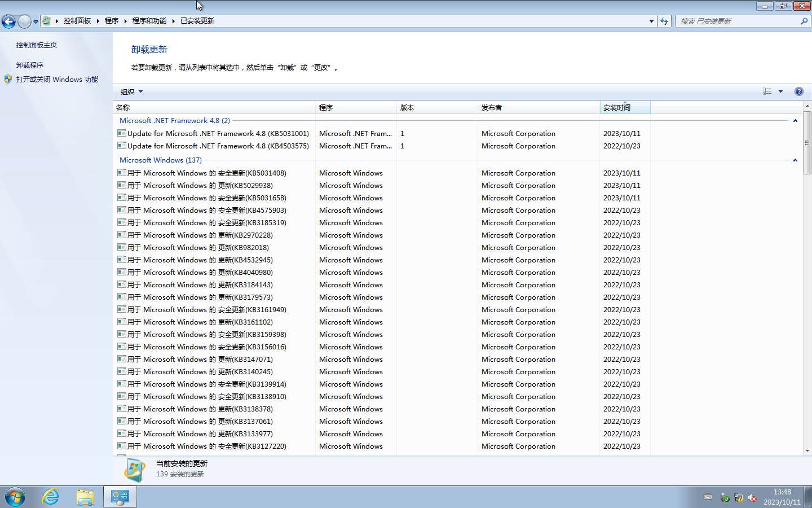Open the recent pages dropdown arrow
Screen dimensions: 812x508
[x=36, y=21]
